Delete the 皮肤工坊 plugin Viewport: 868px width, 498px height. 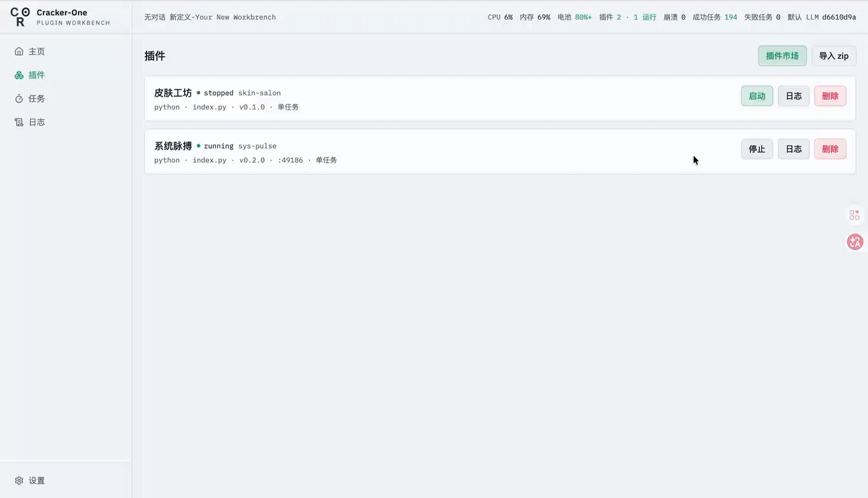tap(830, 96)
